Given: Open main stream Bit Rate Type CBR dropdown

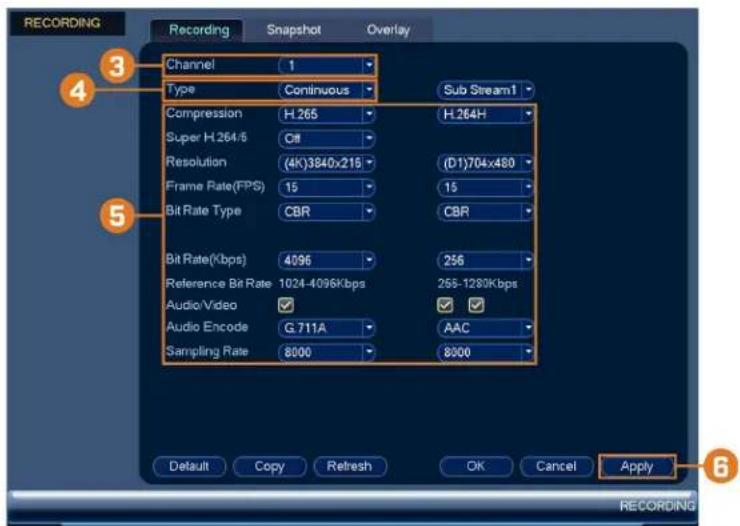Looking at the screenshot, I should pyautogui.click(x=327, y=212).
